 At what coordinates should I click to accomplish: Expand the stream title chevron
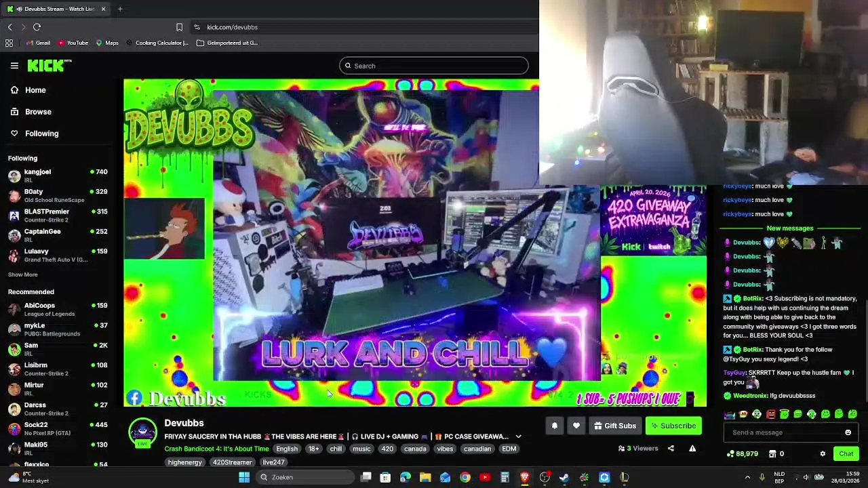point(518,436)
